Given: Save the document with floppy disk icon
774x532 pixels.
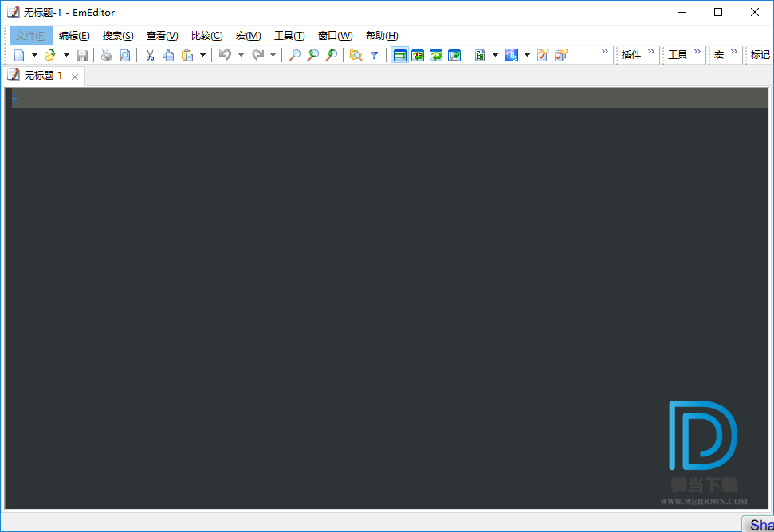Looking at the screenshot, I should click(x=82, y=55).
